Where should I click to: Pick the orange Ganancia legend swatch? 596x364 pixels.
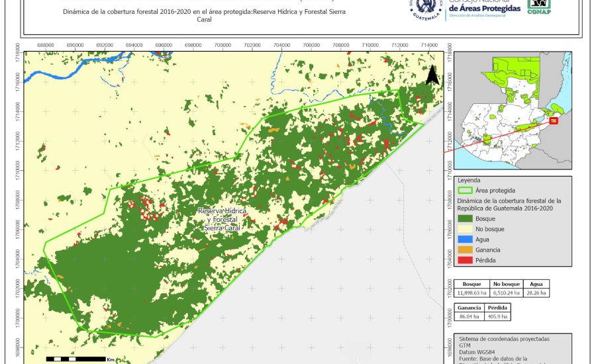466,250
